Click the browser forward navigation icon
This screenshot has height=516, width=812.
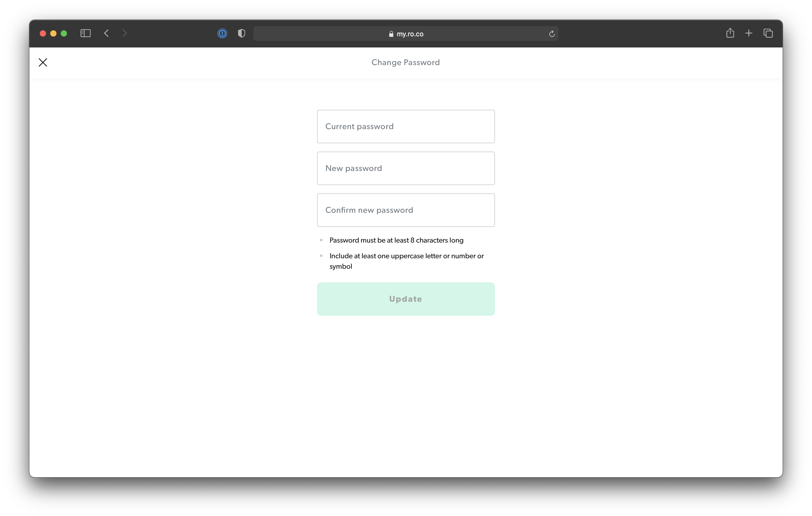point(124,32)
